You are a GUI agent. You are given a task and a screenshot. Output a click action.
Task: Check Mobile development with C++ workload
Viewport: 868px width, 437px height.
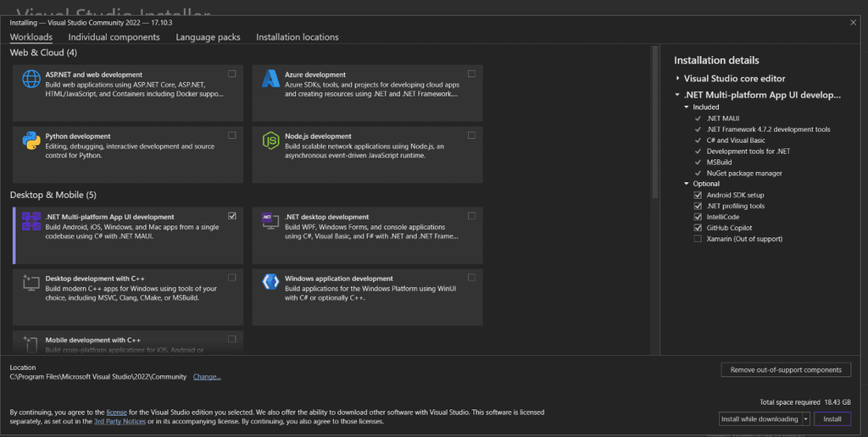tap(232, 339)
